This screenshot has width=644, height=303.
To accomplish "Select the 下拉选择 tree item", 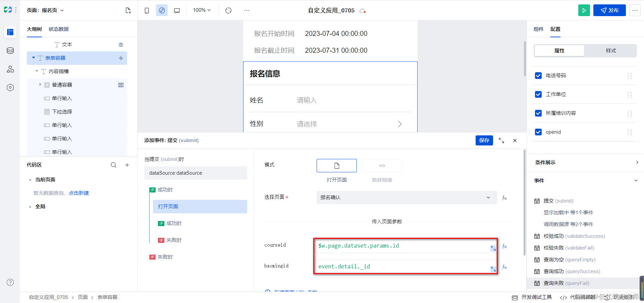I will 62,112.
